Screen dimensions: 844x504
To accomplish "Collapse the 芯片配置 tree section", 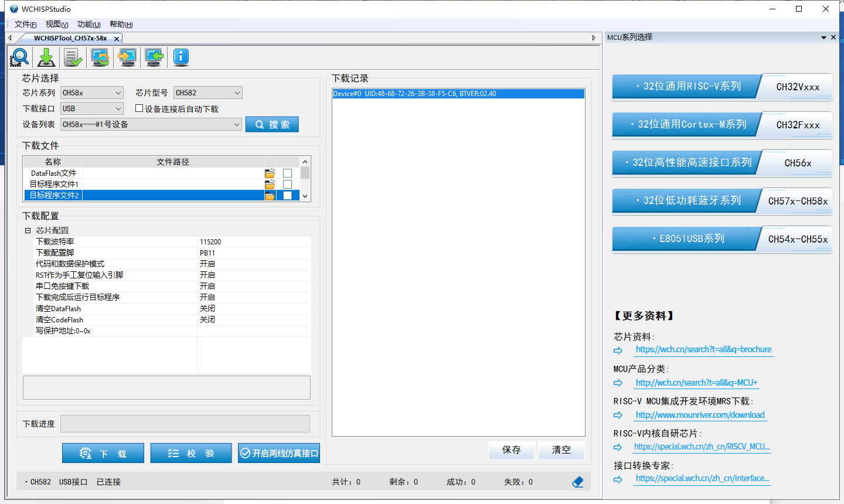I will (28, 230).
